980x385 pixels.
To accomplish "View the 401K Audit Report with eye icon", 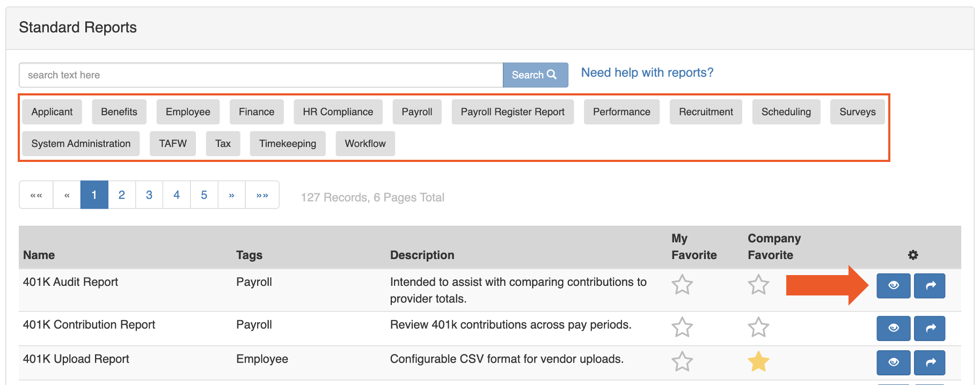I will pyautogui.click(x=893, y=285).
